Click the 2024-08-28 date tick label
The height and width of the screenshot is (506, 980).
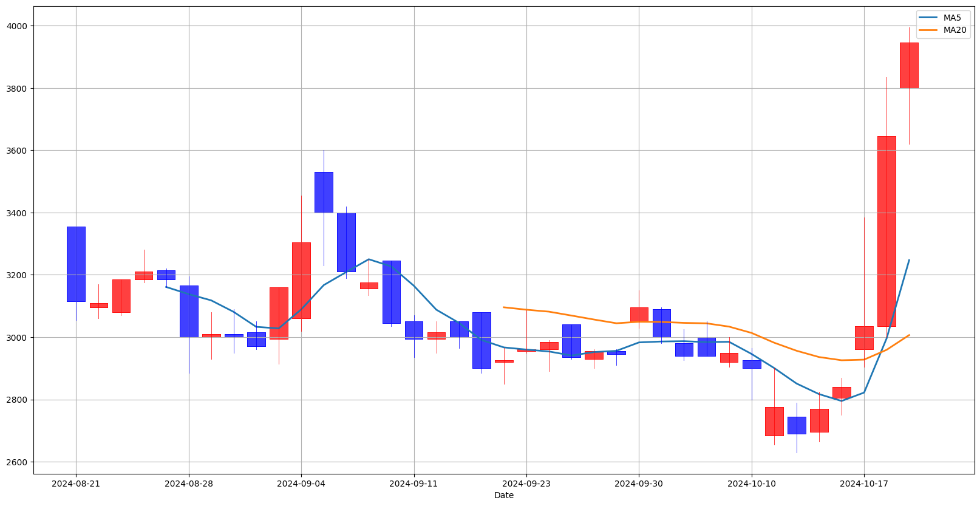[x=188, y=484]
